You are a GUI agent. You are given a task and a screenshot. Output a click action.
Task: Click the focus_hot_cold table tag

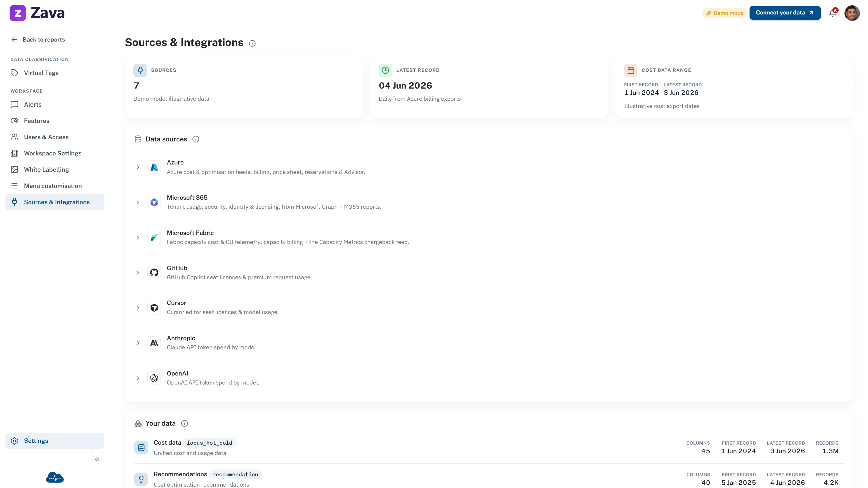pos(210,443)
